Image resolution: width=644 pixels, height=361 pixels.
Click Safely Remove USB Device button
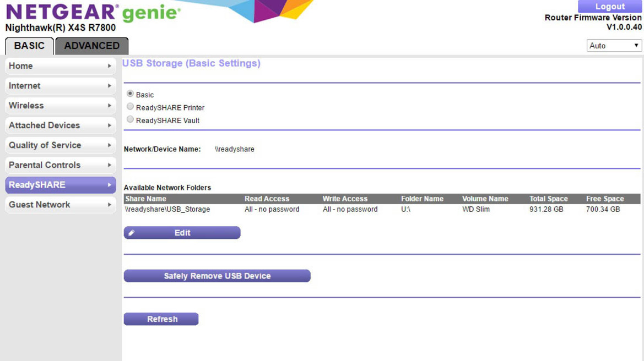[x=217, y=276]
